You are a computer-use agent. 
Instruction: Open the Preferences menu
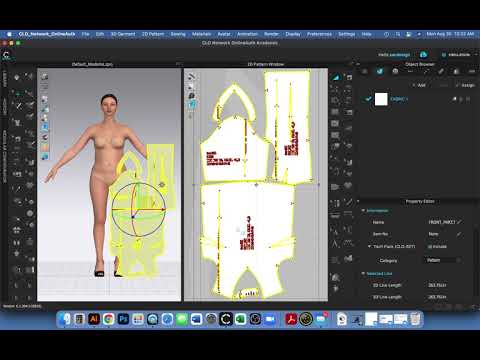tap(319, 34)
